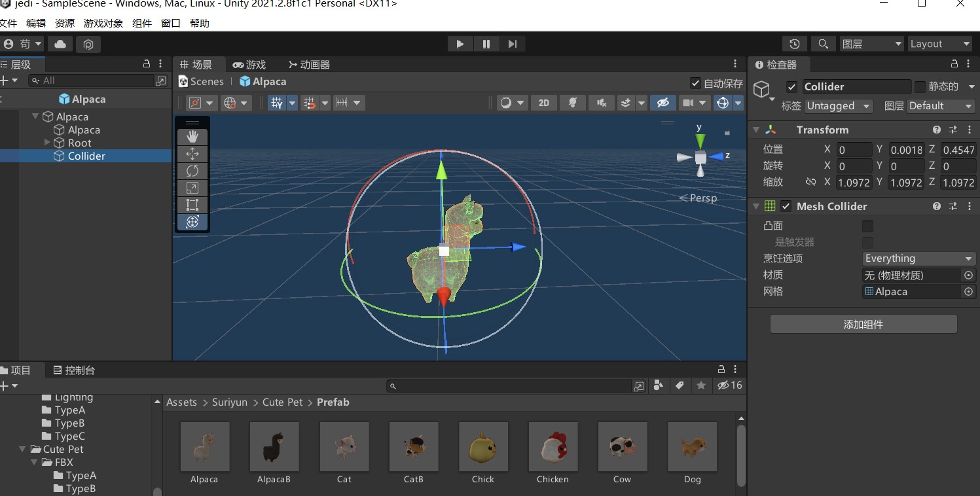Toggle 2D view mode
Viewport: 980px width, 496px height.
coord(543,102)
